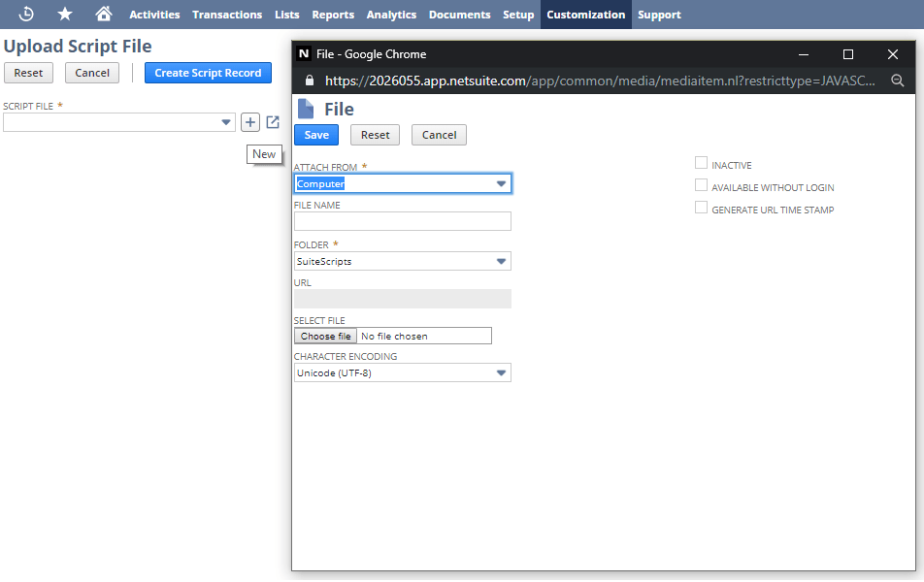
Task: Enable the INACTIVE checkbox
Action: pos(701,163)
